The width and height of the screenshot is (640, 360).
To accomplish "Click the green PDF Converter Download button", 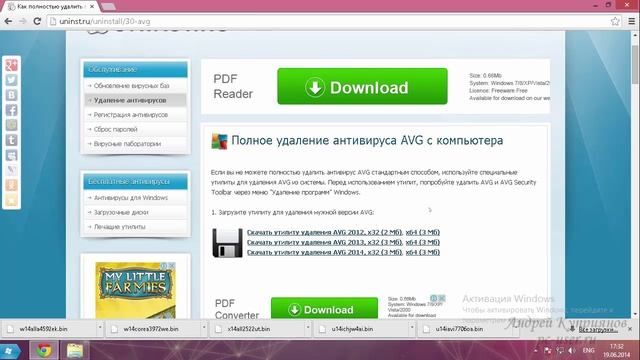I will point(324,309).
